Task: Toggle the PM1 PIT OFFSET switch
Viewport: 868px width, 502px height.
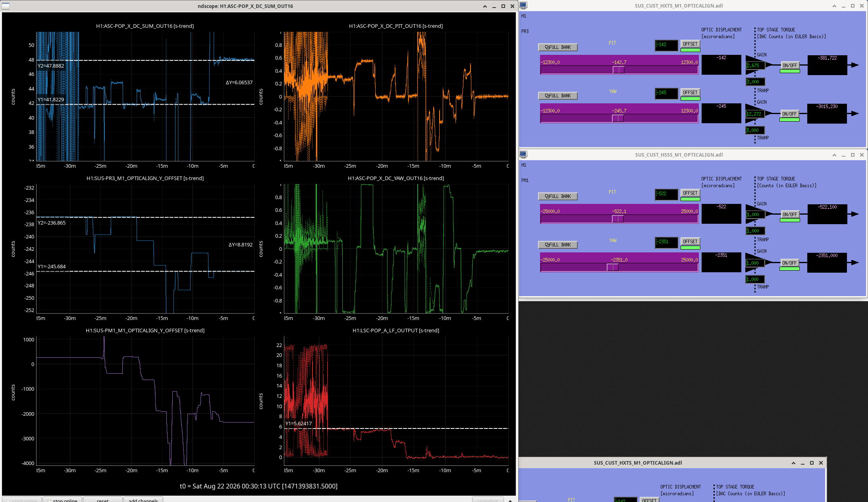Action: pos(690,193)
